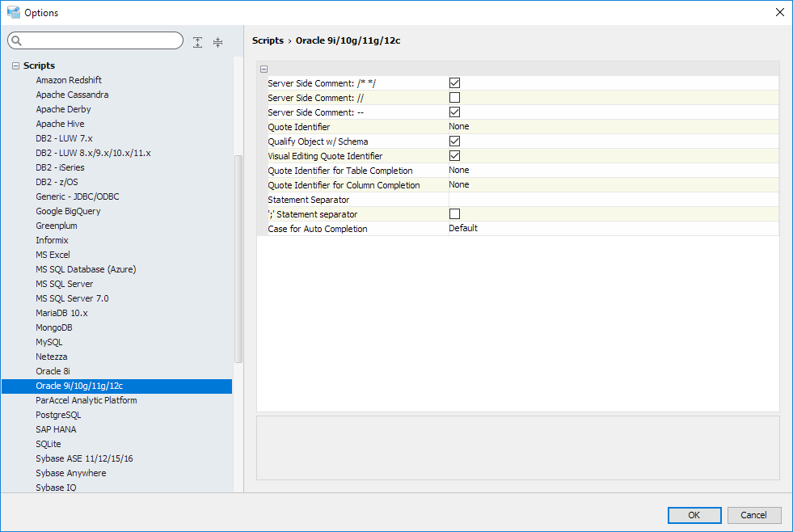Click the Cancel button

[x=753, y=515]
